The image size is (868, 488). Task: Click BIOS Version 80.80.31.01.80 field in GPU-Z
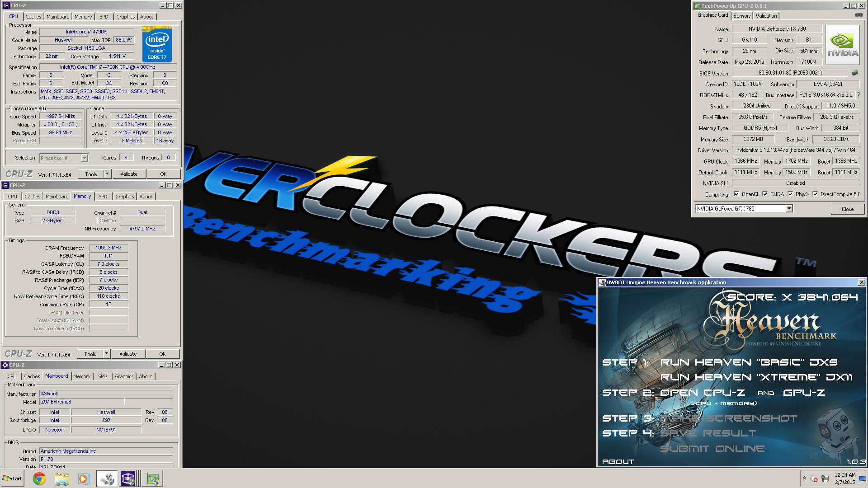pyautogui.click(x=790, y=73)
